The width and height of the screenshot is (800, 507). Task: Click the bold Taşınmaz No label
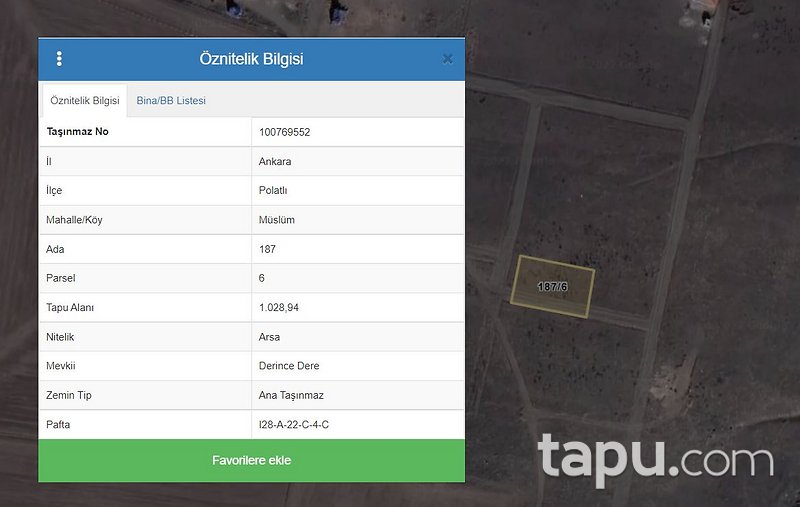tap(78, 132)
